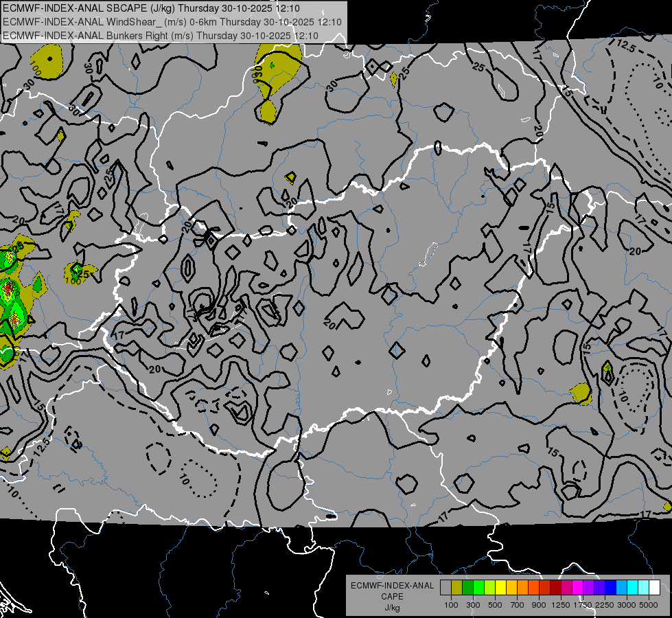Pick the pure blue legend swatch
This screenshot has height=618, width=672.
611,588
